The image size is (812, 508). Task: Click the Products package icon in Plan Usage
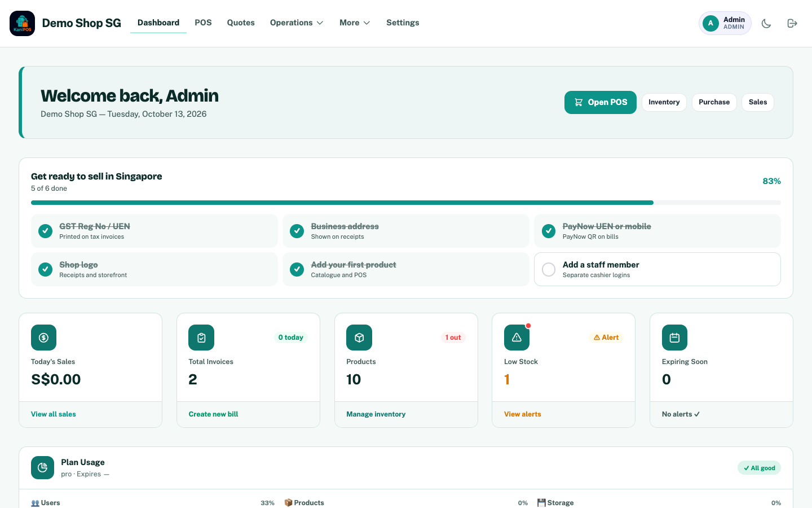(x=288, y=502)
